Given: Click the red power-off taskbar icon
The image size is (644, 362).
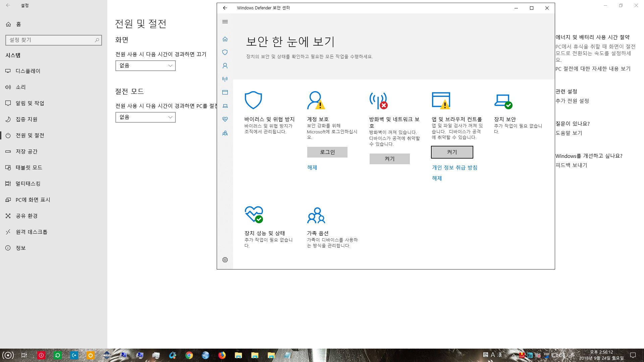Looking at the screenshot, I should pyautogui.click(x=41, y=355).
